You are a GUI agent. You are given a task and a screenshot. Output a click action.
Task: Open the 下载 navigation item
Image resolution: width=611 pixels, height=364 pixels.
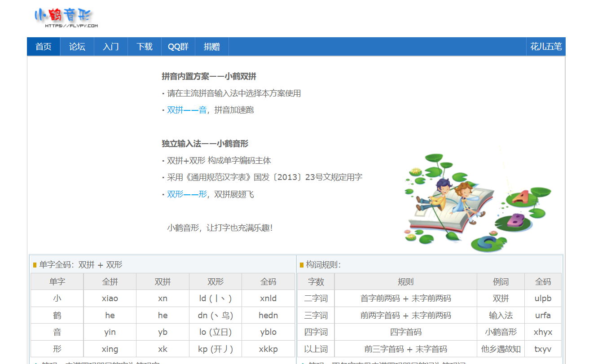144,46
